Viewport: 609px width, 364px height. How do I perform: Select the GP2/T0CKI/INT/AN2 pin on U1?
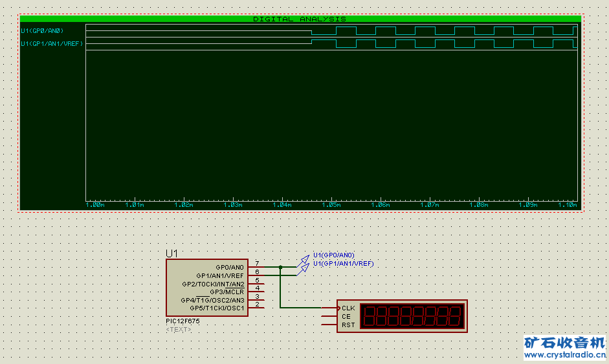click(x=214, y=284)
